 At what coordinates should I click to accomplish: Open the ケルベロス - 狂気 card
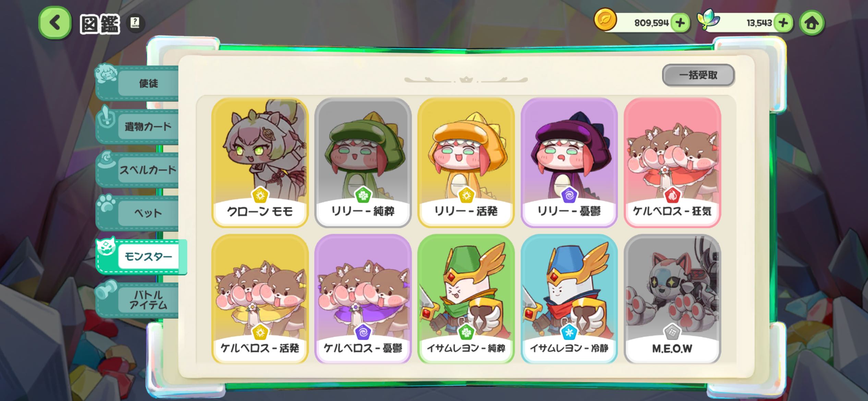click(x=672, y=162)
